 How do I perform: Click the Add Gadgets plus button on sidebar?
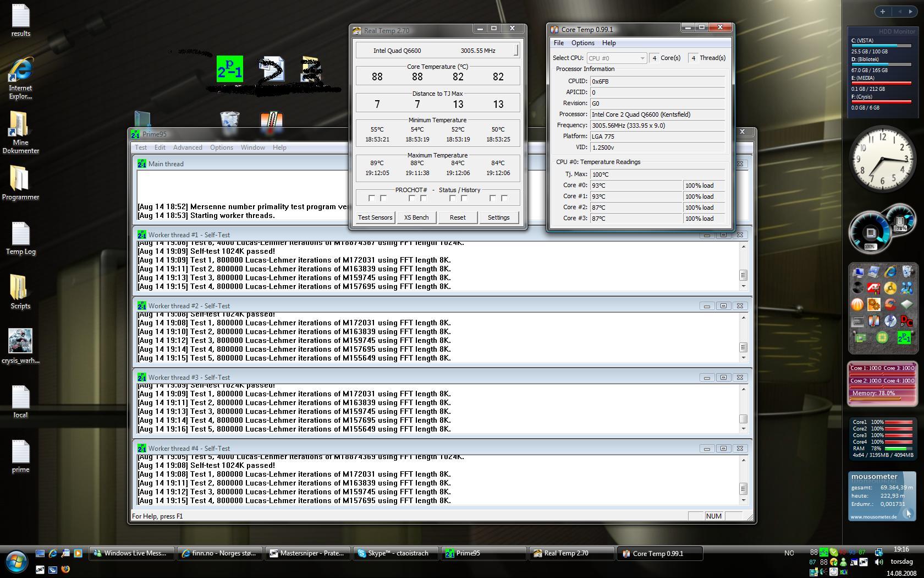(882, 12)
